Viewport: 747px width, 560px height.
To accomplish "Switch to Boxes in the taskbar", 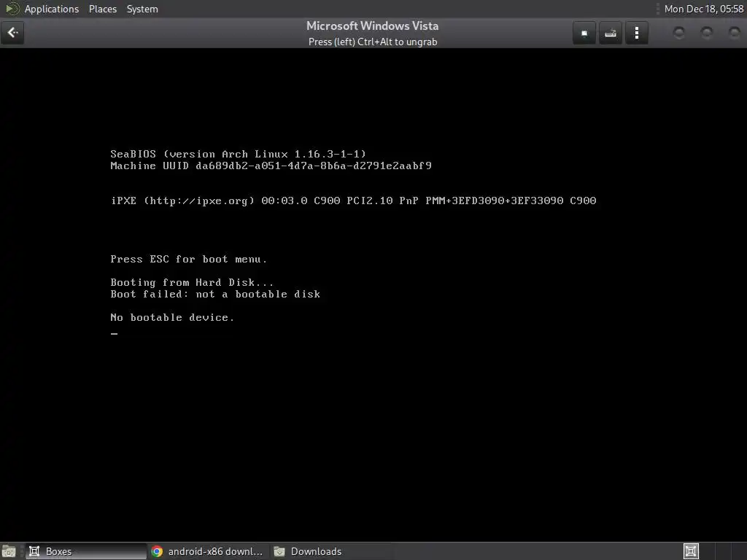I will [x=86, y=551].
